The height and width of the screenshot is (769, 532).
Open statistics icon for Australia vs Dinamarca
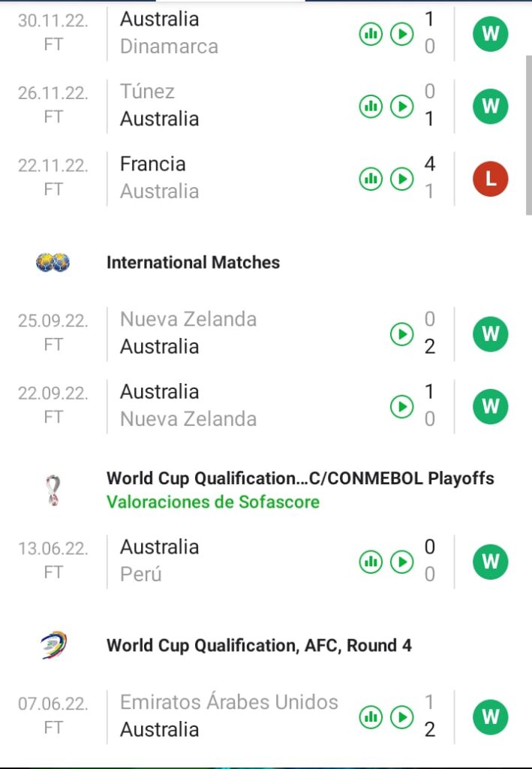370,34
